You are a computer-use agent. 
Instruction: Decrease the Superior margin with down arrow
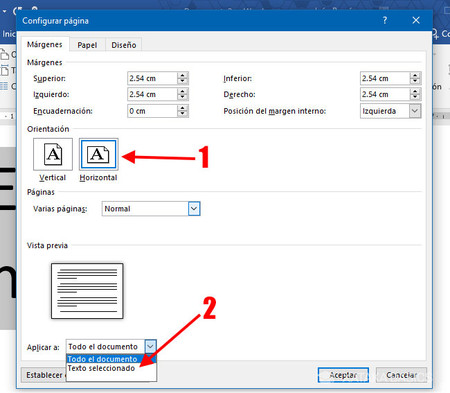(x=183, y=81)
